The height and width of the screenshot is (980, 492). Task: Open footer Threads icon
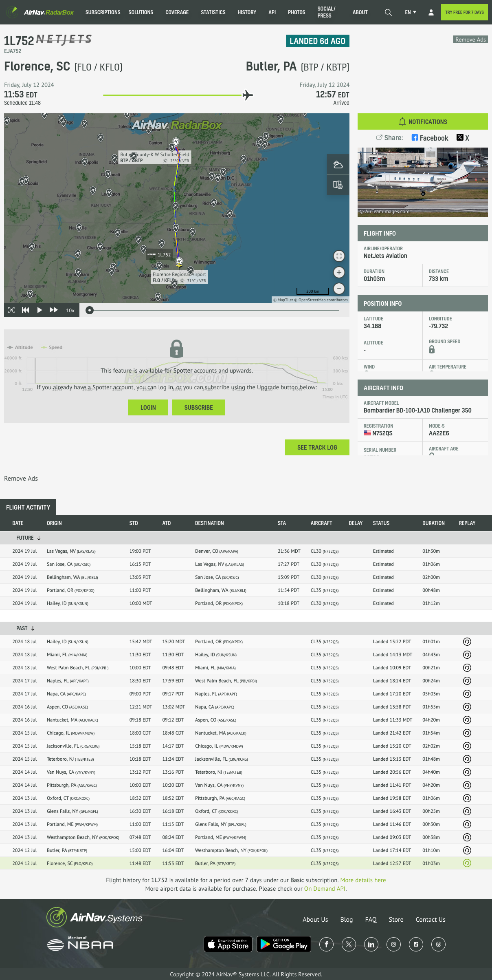click(x=438, y=944)
